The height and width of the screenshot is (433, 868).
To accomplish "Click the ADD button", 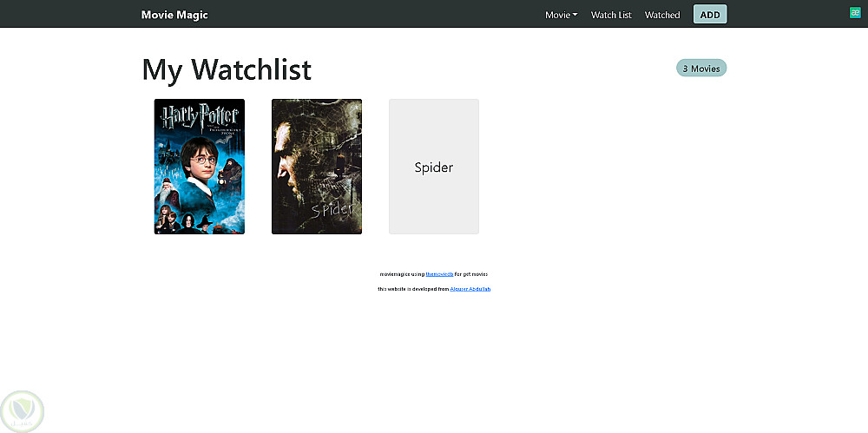I will pos(710,15).
